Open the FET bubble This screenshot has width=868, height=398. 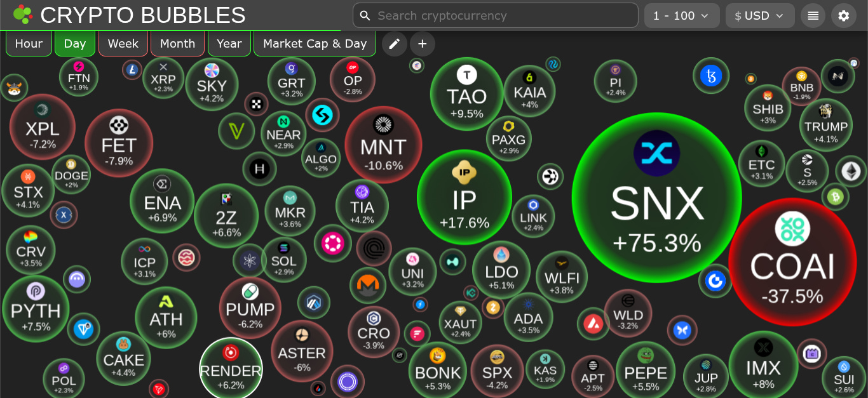pos(119,143)
